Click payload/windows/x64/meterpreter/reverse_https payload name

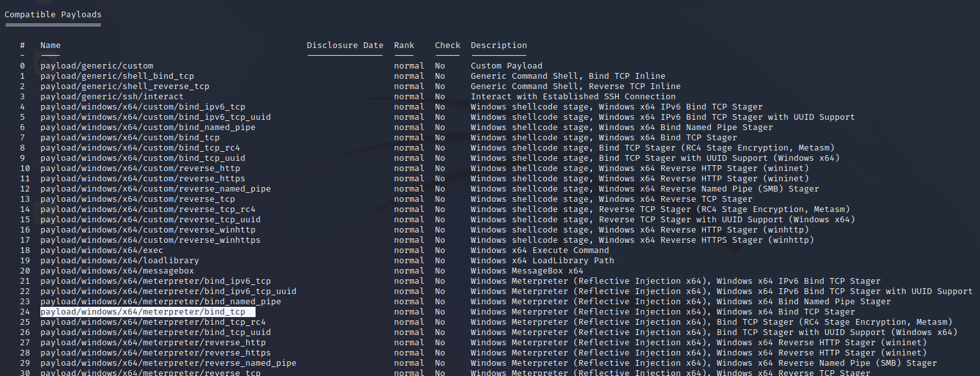tap(156, 353)
